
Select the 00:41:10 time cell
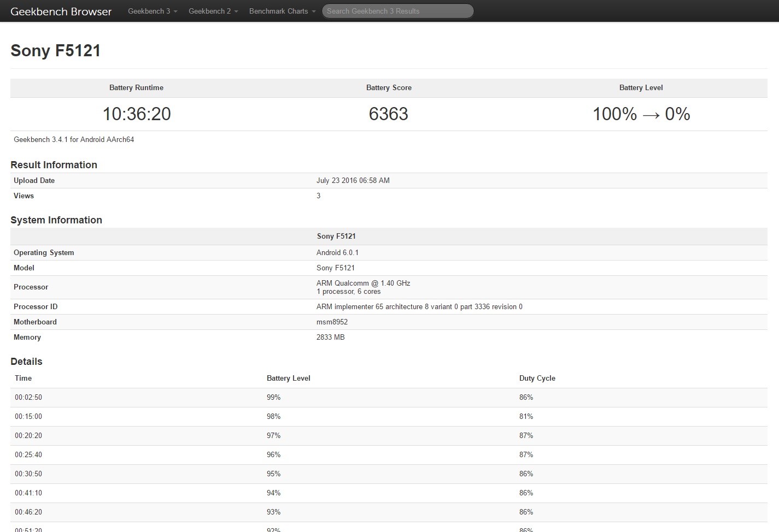[28, 493]
